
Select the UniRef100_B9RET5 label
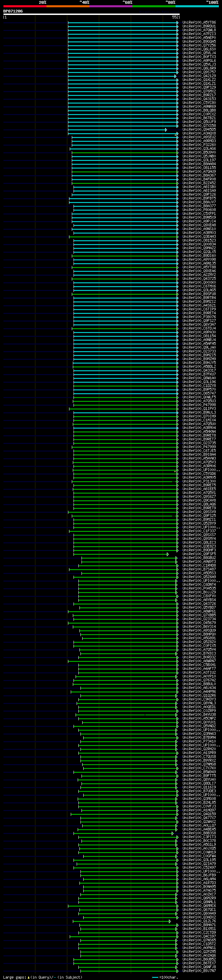pos(199,485)
